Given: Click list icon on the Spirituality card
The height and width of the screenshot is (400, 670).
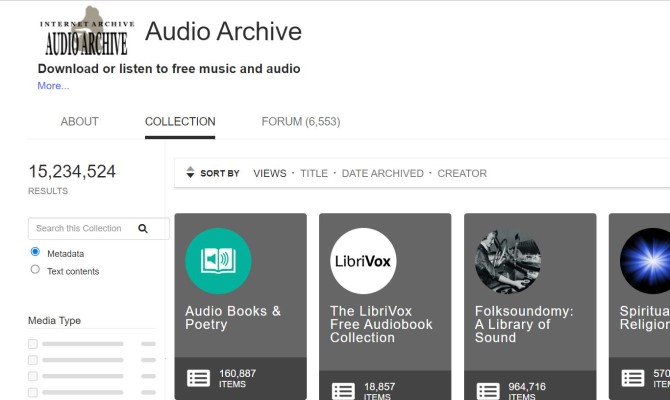Looking at the screenshot, I should pos(633,378).
